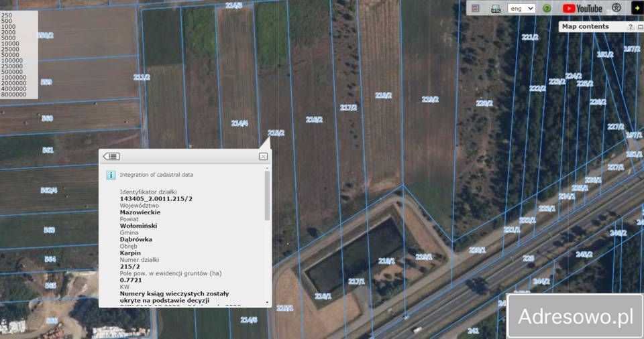This screenshot has height=339, width=644.
Task: Click parcel label 241 on the map
Action: pyautogui.click(x=473, y=331)
